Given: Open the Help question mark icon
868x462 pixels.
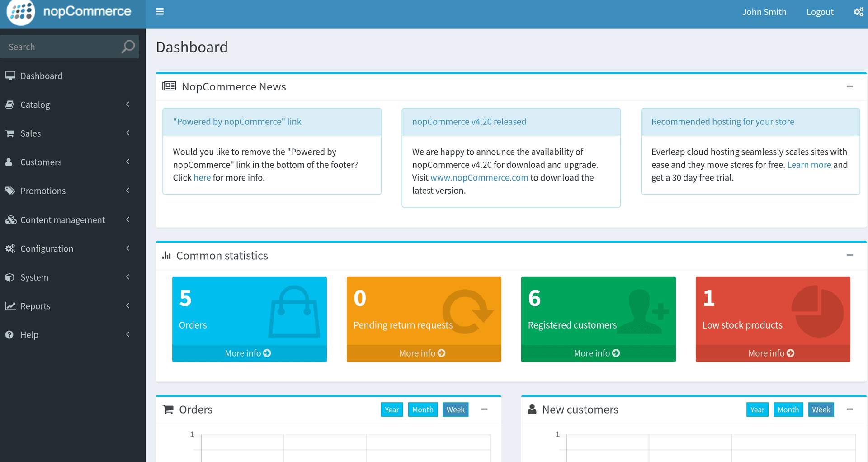Looking at the screenshot, I should [x=9, y=334].
